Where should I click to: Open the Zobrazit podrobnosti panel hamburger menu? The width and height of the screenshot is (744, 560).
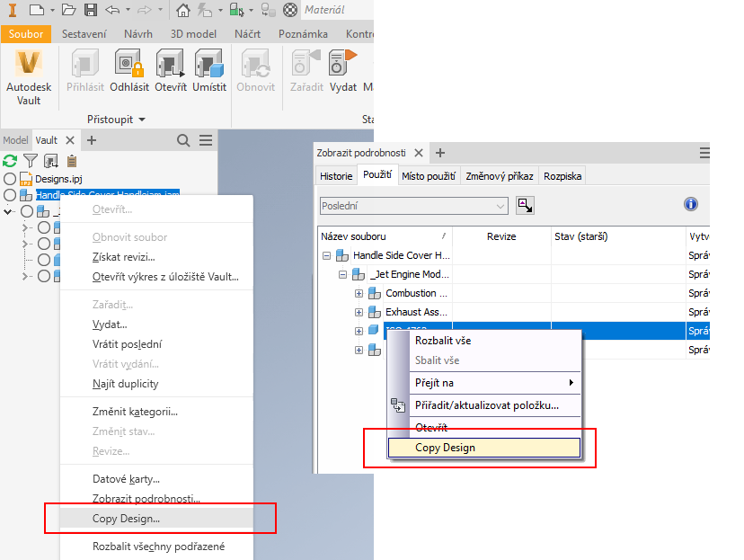pos(704,153)
